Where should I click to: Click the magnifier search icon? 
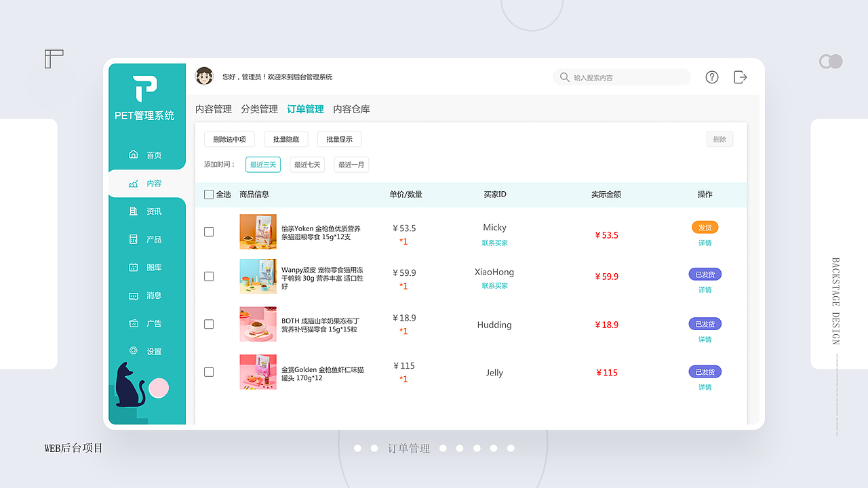click(564, 77)
